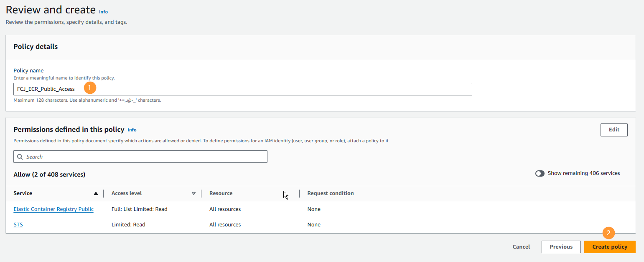
Task: Click the Service column ascending sort arrow
Action: [96, 193]
